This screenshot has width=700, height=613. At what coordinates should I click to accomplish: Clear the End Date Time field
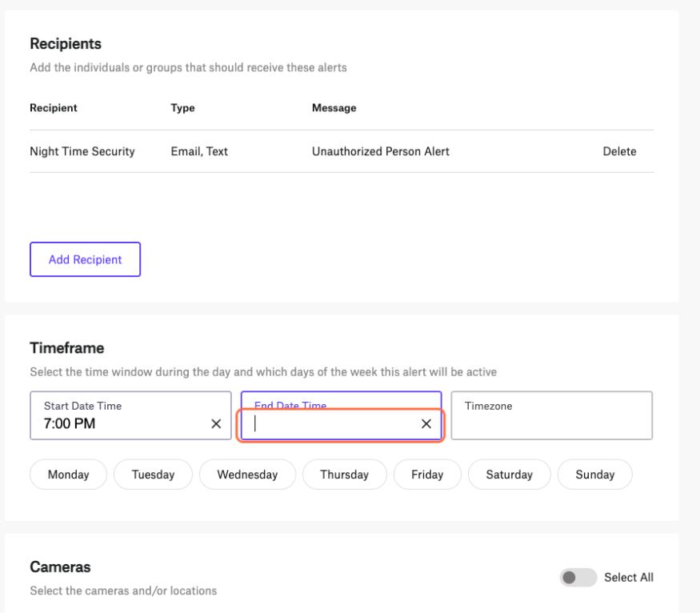tap(426, 423)
